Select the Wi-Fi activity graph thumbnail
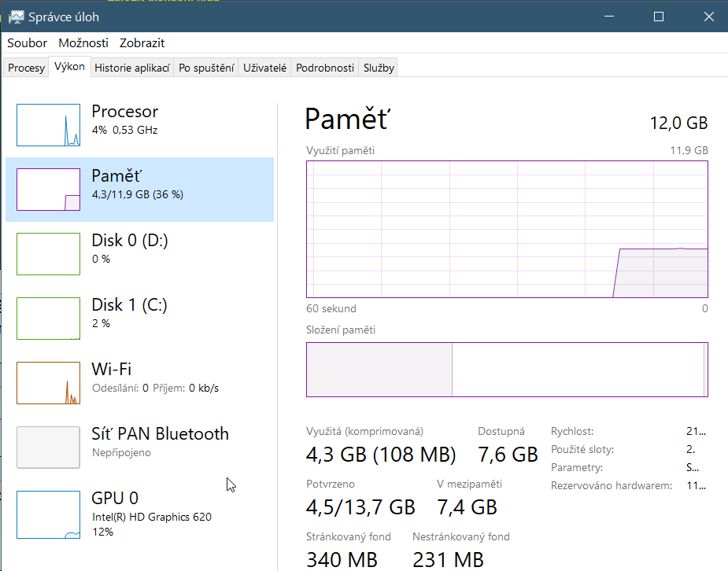Viewport: 728px width, 571px height. pos(48,383)
